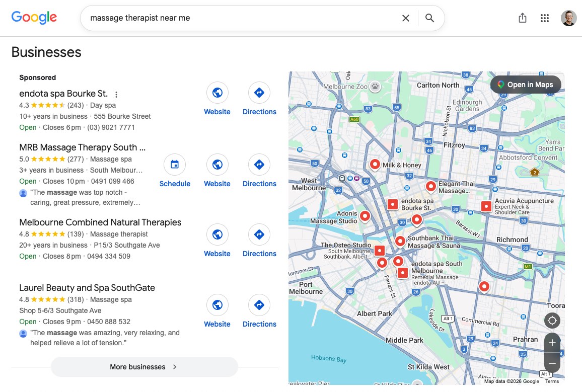
Task: Click the phone number 0491 099 466
Action: (x=112, y=181)
